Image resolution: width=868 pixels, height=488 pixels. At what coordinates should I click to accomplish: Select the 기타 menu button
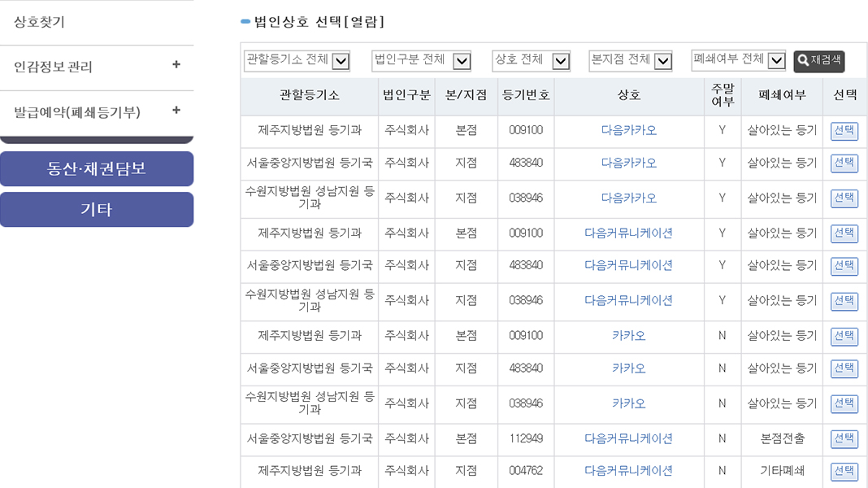point(97,209)
